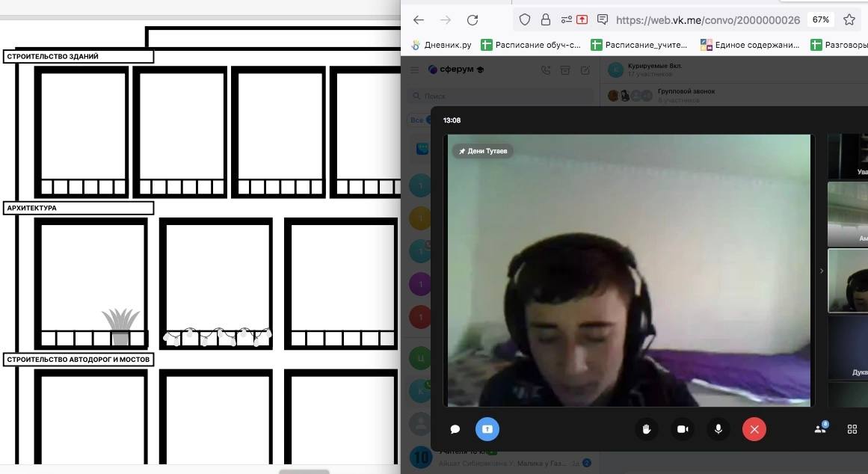Open the Sferum hamburger menu
The image size is (868, 474).
point(415,70)
